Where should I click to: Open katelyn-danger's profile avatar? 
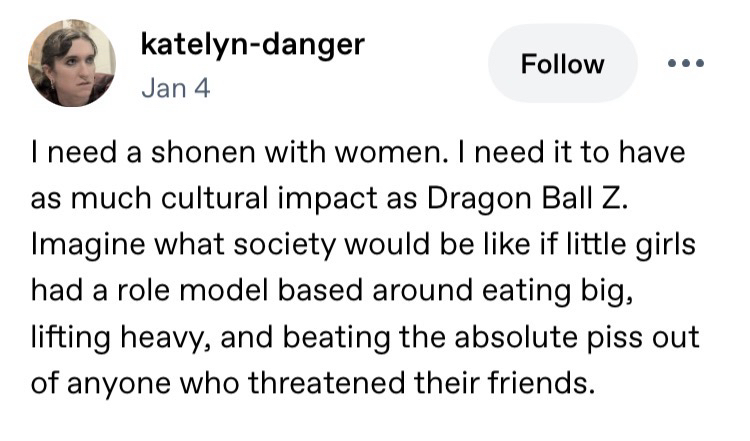tap(71, 64)
